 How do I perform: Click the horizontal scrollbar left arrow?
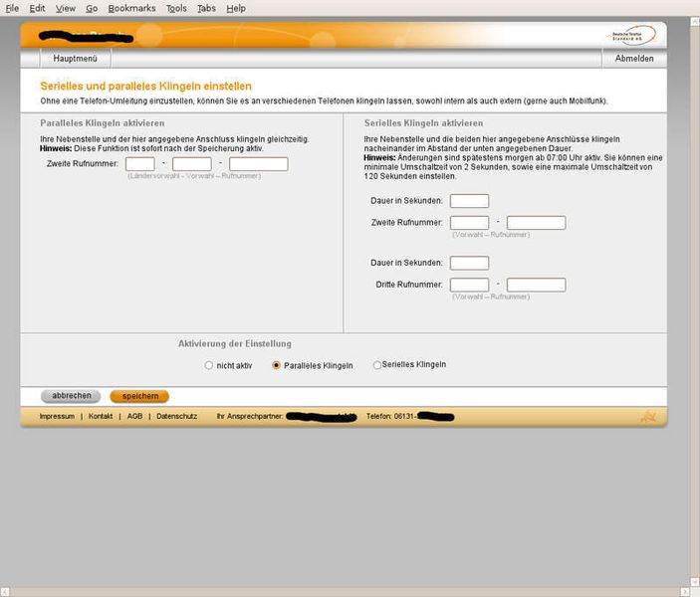[4, 592]
